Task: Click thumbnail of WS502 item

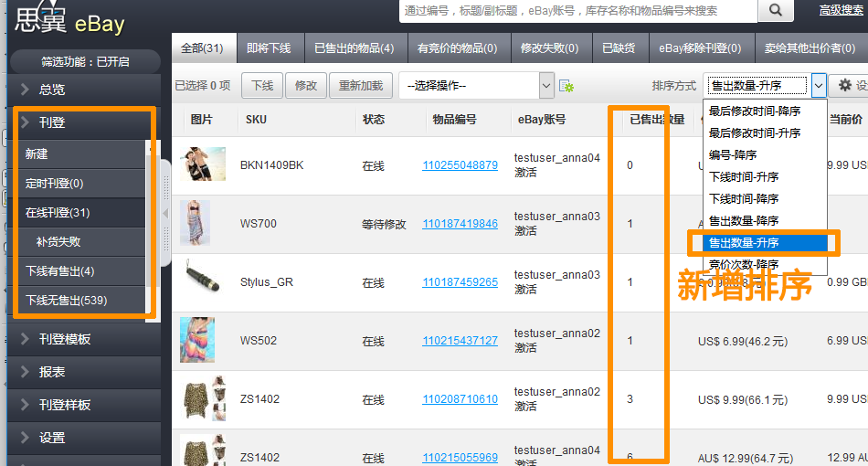Action: (197, 340)
